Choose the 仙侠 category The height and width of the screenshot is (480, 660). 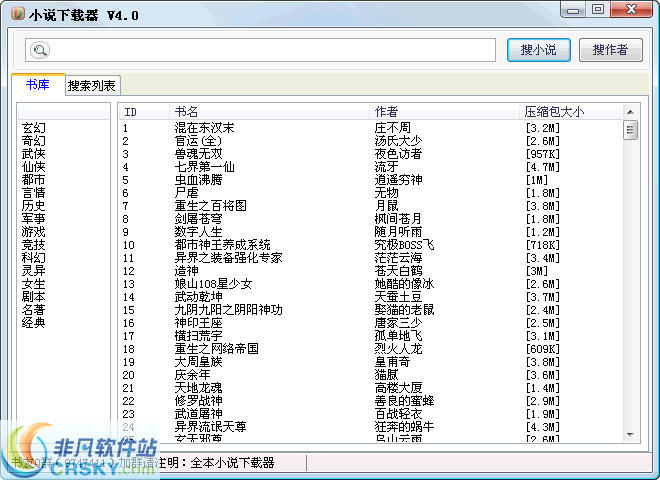pos(34,167)
